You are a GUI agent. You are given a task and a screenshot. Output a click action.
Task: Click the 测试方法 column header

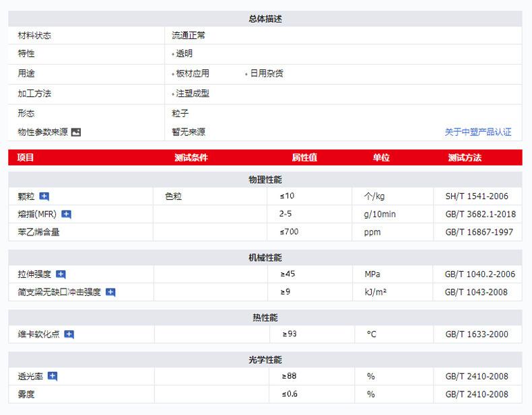pyautogui.click(x=465, y=158)
